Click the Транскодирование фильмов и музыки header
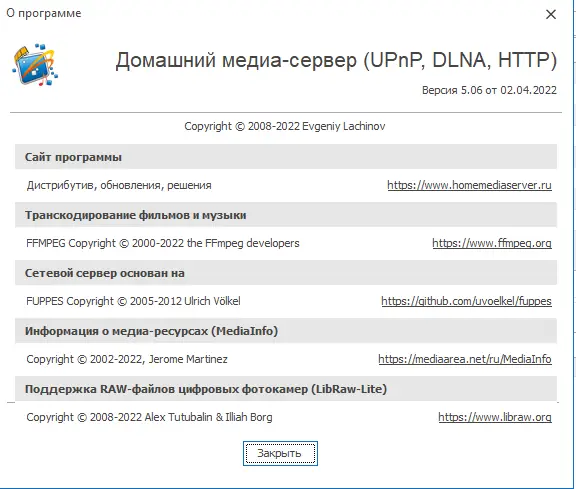The width and height of the screenshot is (576, 489). (x=286, y=215)
